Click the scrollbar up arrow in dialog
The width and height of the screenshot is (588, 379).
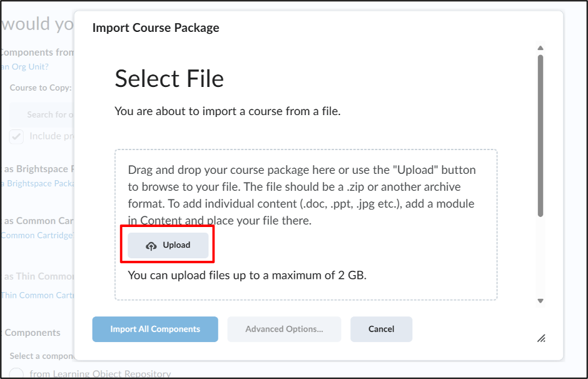[540, 48]
